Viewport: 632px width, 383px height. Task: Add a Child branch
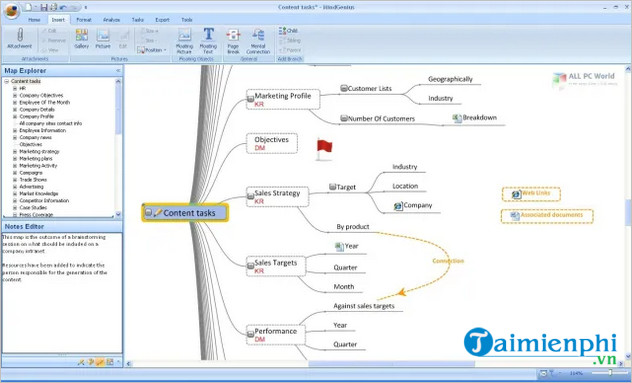click(288, 31)
